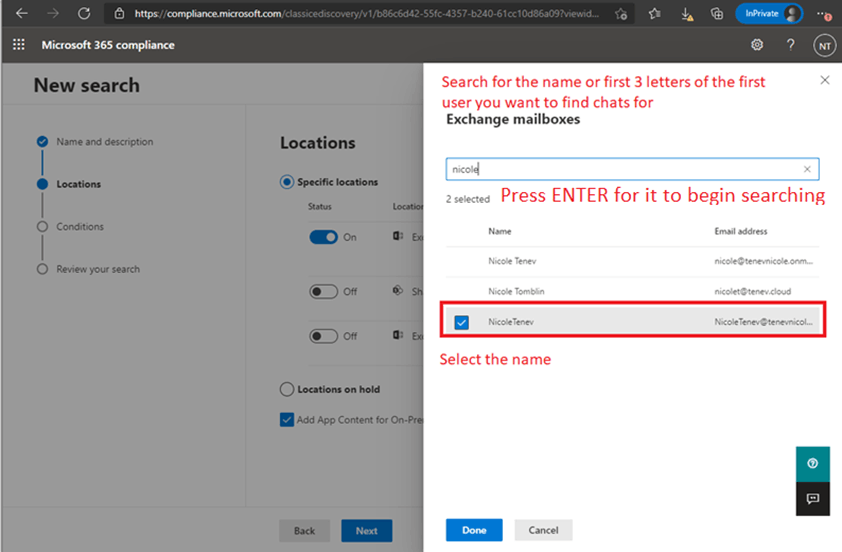Screen dimensions: 842x552
Task: Uncheck Add App Content for On-Prem checkbox
Action: [287, 420]
